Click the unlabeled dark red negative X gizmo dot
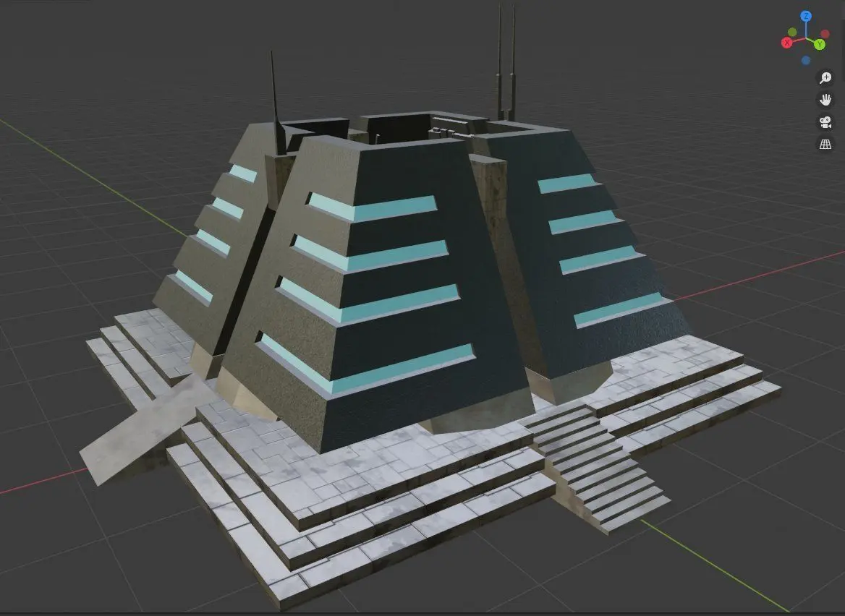 [x=825, y=34]
